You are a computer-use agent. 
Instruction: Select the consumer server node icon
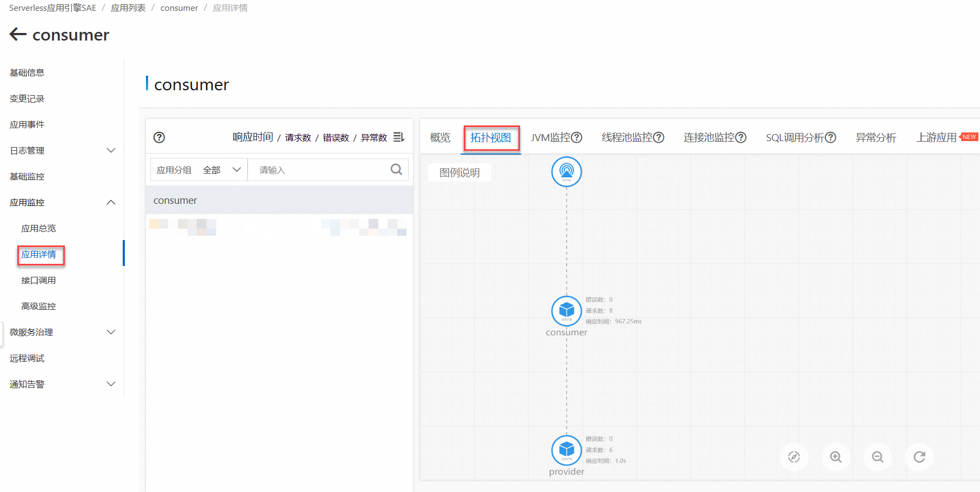click(x=566, y=311)
